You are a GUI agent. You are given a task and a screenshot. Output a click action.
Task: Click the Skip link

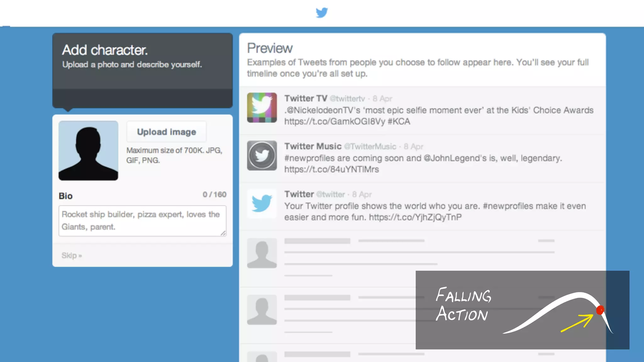tap(71, 255)
